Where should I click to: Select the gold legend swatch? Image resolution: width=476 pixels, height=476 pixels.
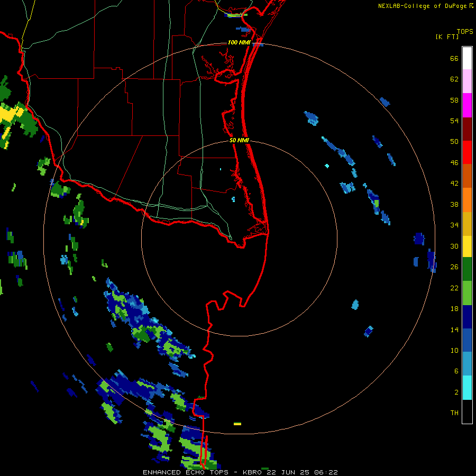tap(467, 224)
